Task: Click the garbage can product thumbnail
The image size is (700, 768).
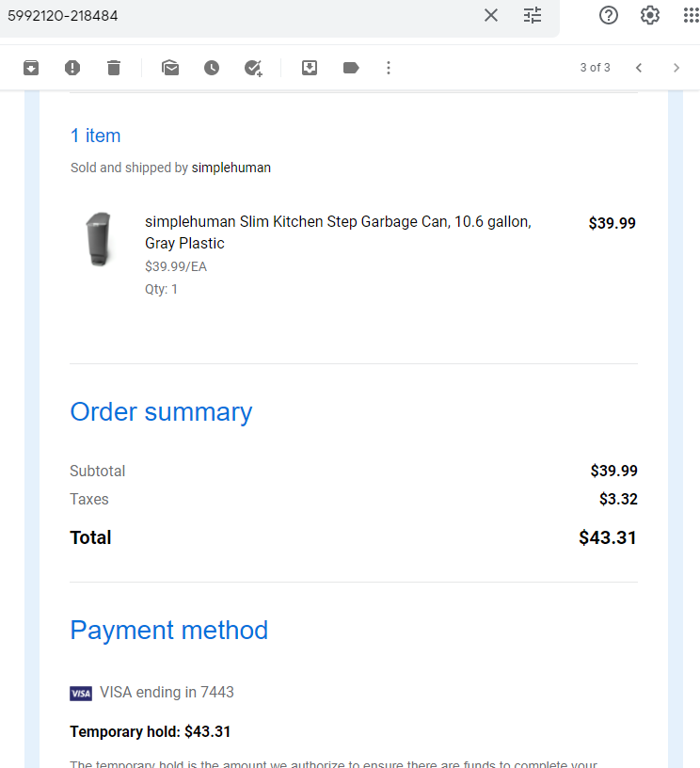Action: (x=99, y=239)
